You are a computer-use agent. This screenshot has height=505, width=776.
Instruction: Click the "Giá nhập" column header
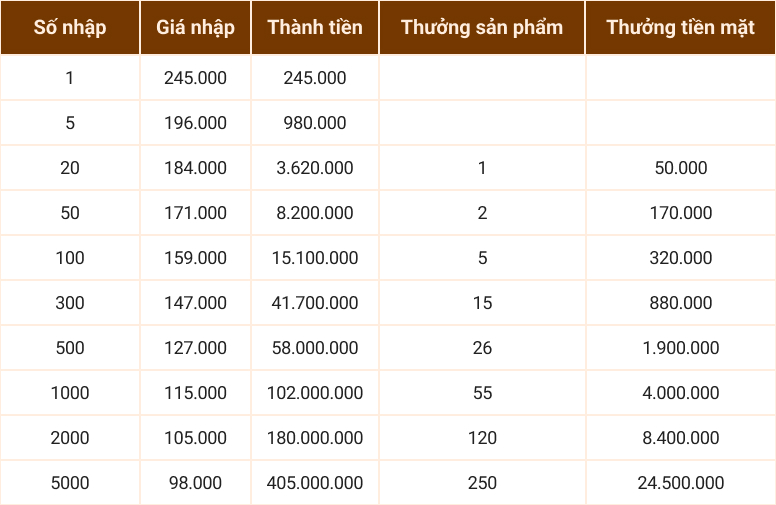pos(196,27)
